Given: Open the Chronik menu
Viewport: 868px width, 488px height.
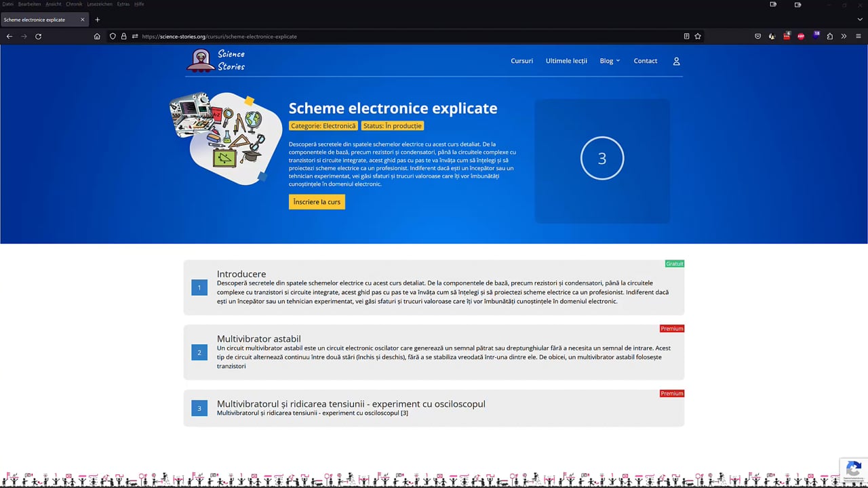Looking at the screenshot, I should (x=74, y=4).
